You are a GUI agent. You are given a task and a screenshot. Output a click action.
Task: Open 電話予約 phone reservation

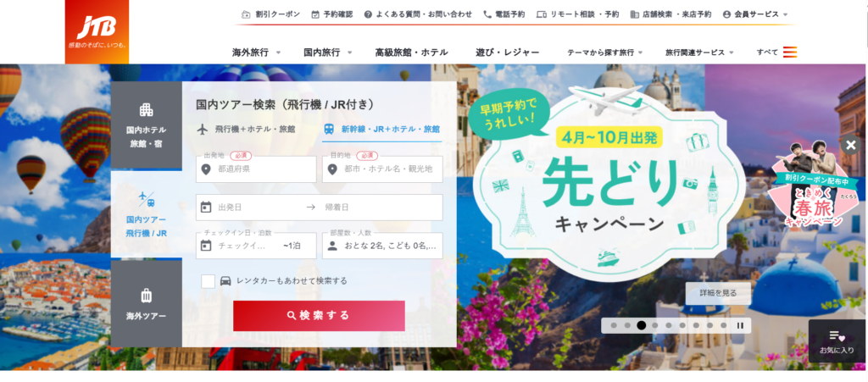[504, 14]
